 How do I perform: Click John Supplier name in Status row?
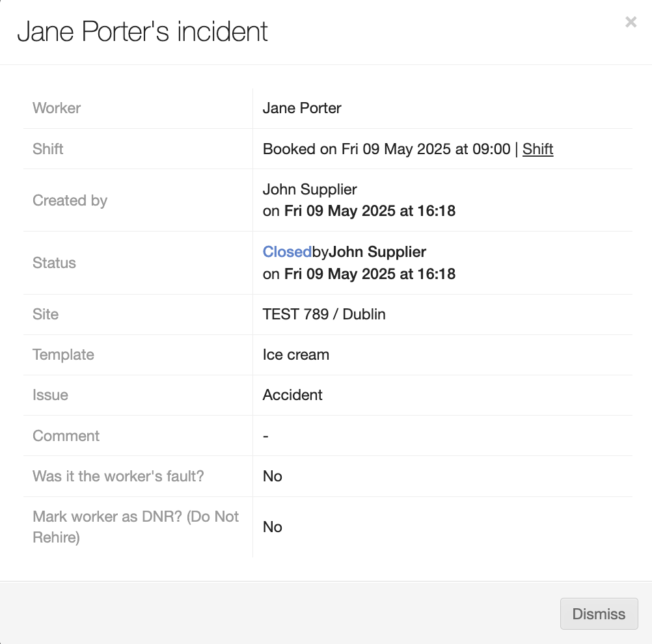pos(377,252)
